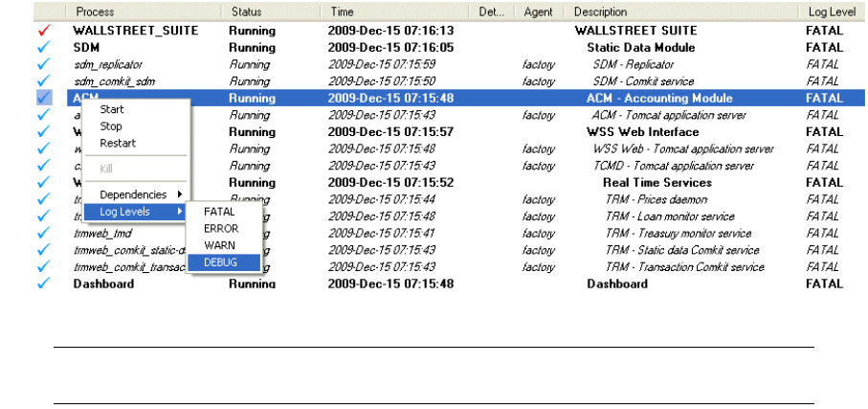Click checkmark of WSS Web - Tomcat row

coord(44,149)
